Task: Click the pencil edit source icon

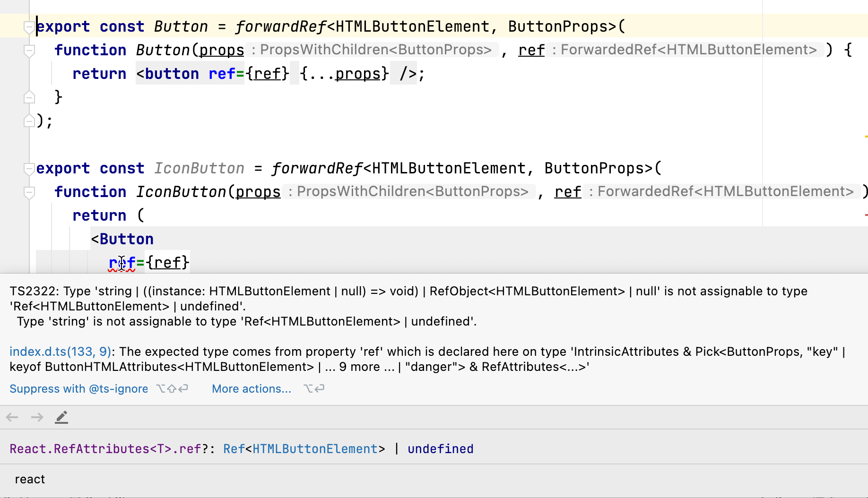Action: [61, 417]
